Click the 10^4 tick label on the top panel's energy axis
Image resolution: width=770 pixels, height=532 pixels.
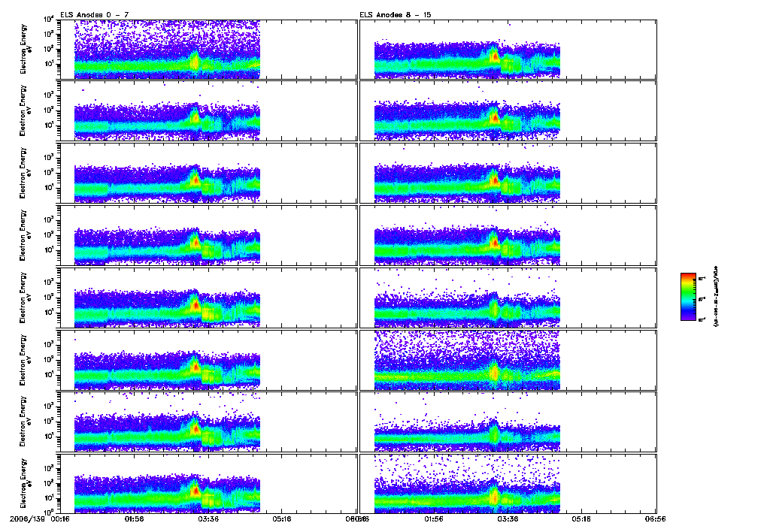pos(49,20)
